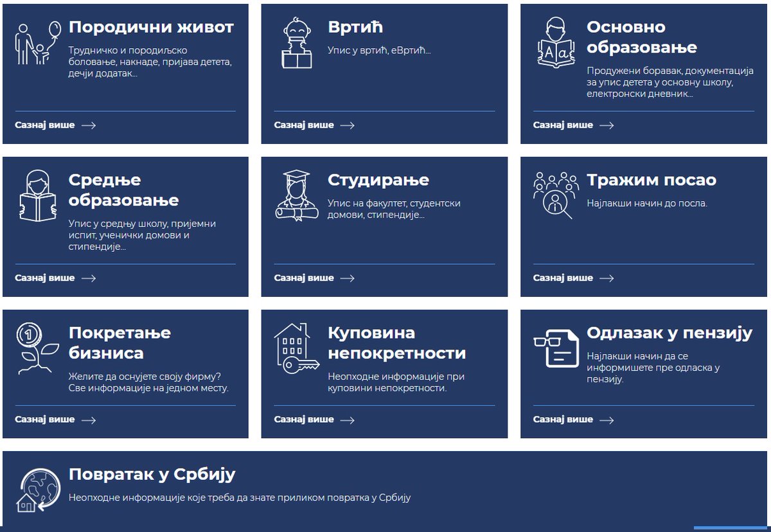Click the text 'Упис на факултет, студентски домови'

point(394,209)
